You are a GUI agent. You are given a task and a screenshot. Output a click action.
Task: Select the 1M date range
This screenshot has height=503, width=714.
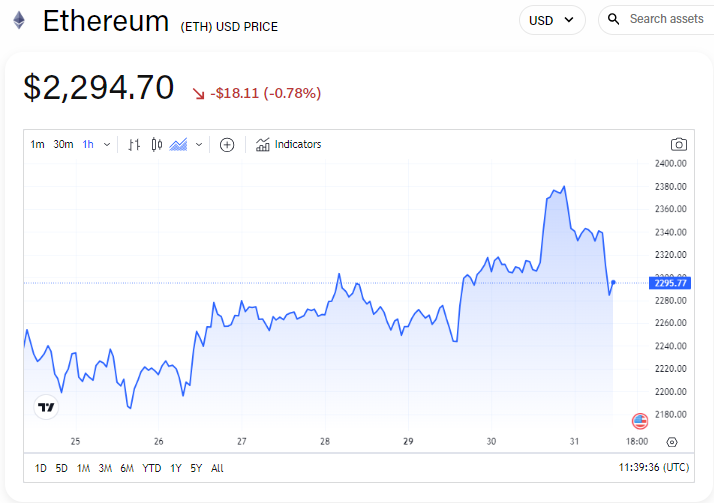pyautogui.click(x=83, y=468)
